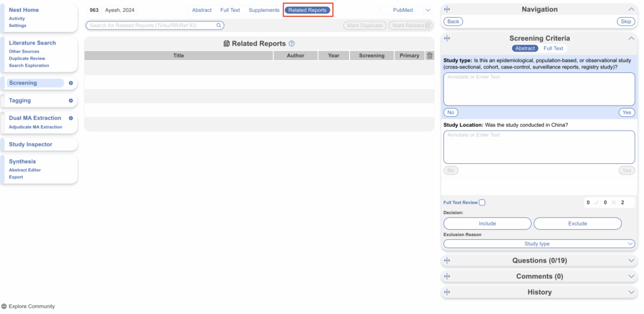Viewport: 644px width, 314px height.
Task: Click the Related Reports help question mark
Action: tap(292, 44)
